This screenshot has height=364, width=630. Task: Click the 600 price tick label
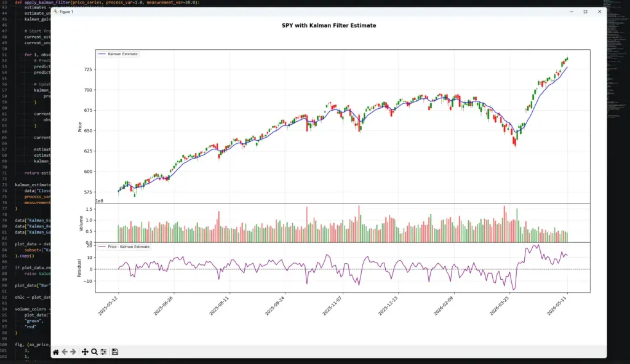[x=88, y=172]
